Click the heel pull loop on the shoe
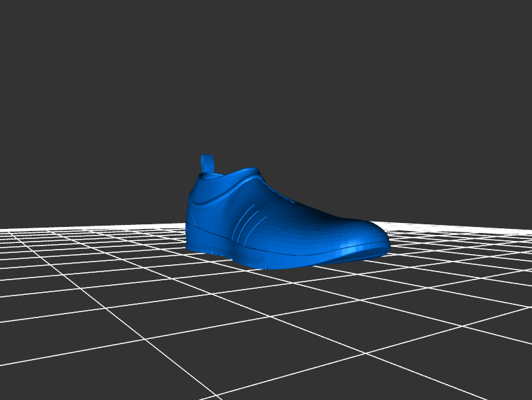 [x=207, y=164]
